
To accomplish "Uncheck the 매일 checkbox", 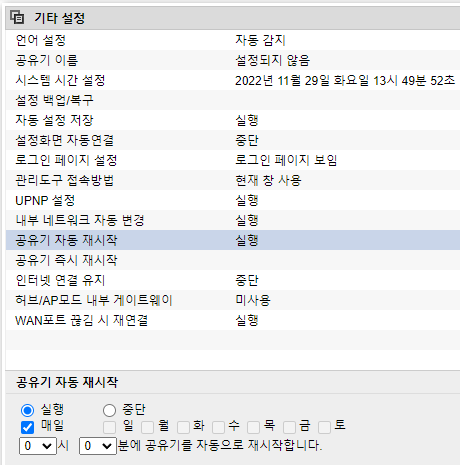I will pyautogui.click(x=27, y=427).
